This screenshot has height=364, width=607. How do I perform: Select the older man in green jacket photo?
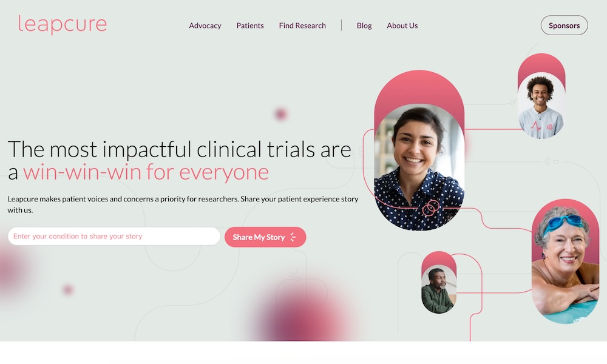click(439, 288)
